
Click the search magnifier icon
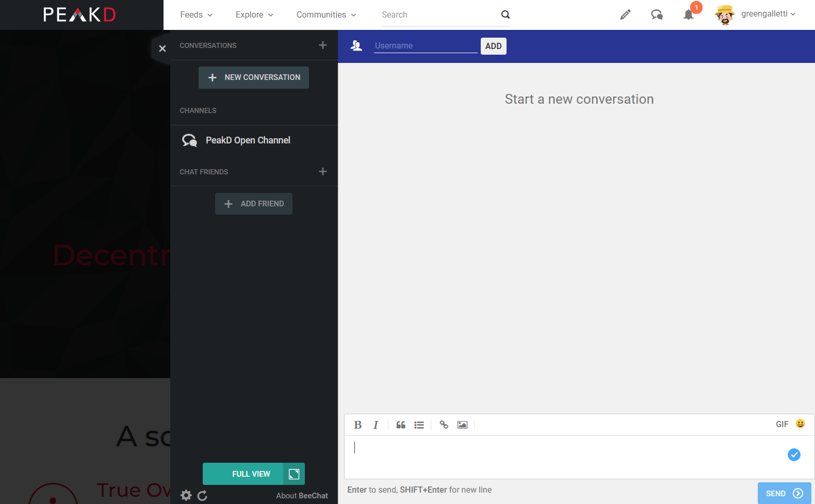pos(506,14)
